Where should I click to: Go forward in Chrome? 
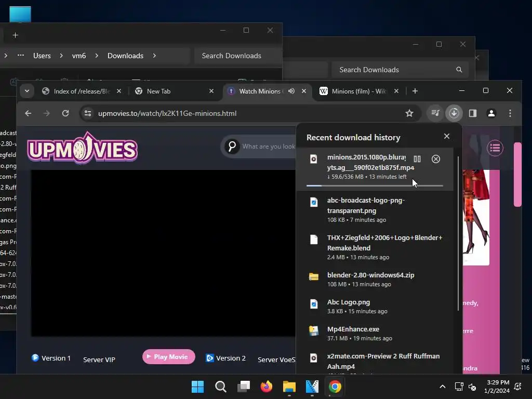47,113
